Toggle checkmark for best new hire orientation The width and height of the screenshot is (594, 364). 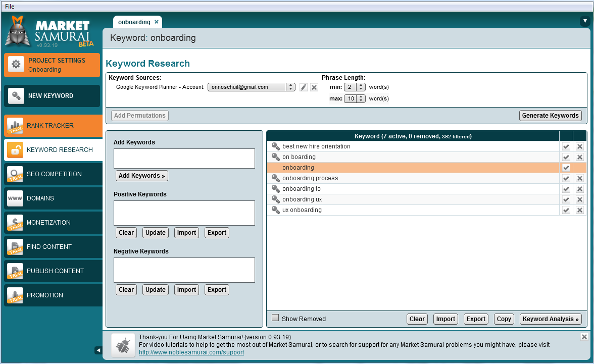(x=566, y=146)
